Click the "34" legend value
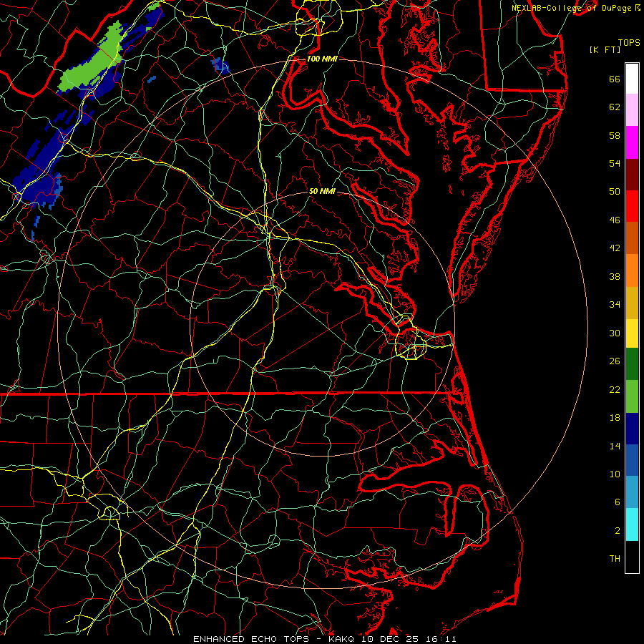 point(615,305)
